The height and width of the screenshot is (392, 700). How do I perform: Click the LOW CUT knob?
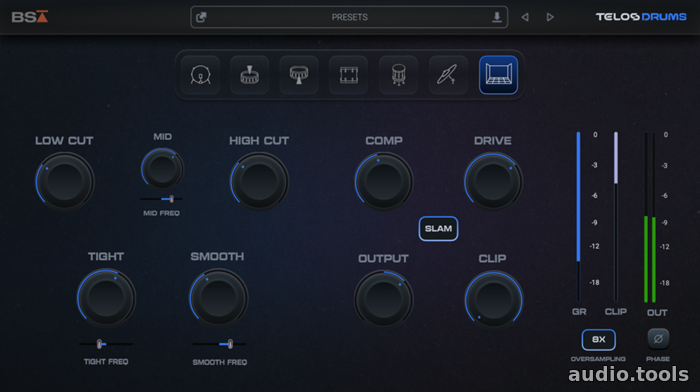[x=65, y=181]
